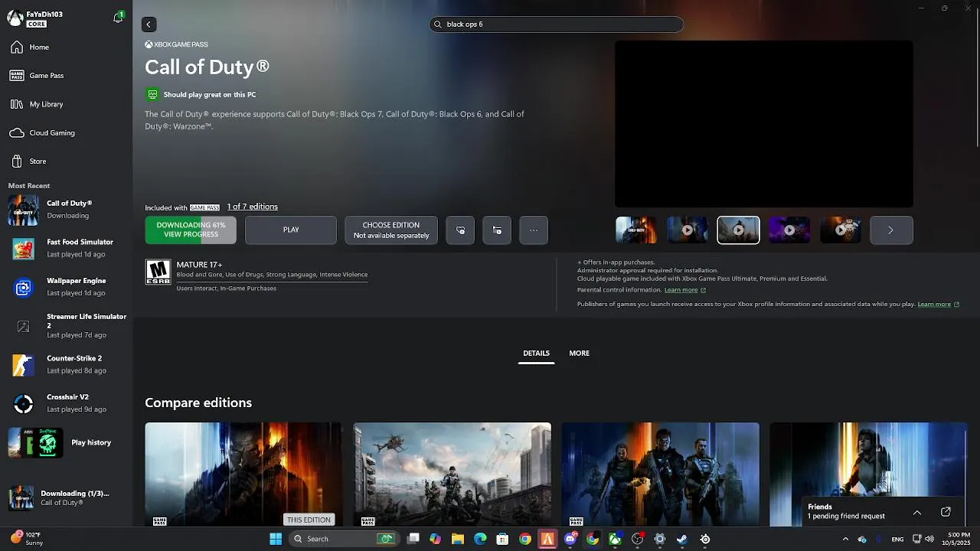Open the THIS EDITION compare card
This screenshot has width=980, height=551.
click(243, 474)
